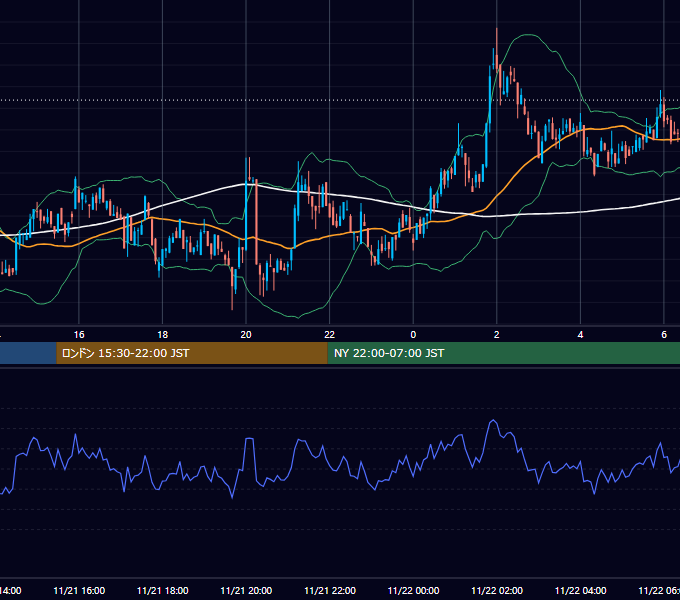Screen dimensions: 680x600
Task: Click the 11/21 22:00 date label
Action: [330, 591]
